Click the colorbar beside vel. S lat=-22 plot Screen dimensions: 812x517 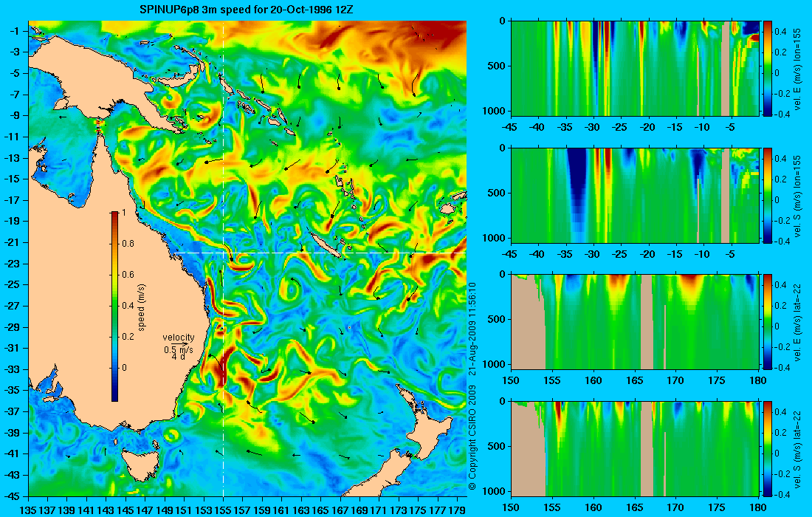(x=768, y=448)
